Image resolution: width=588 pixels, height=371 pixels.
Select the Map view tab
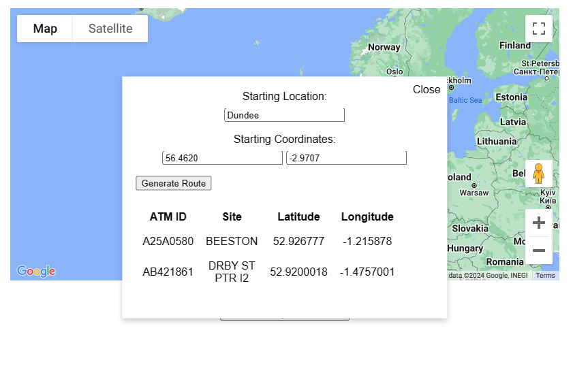click(x=45, y=29)
